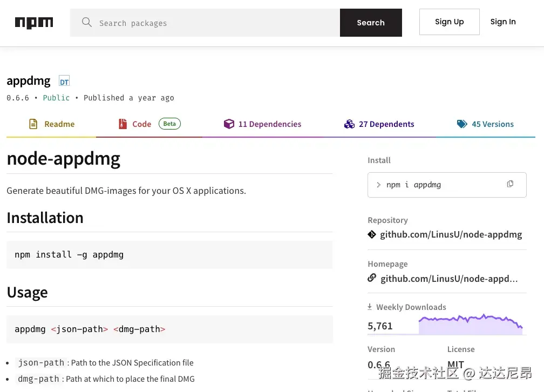Screen dimensions: 544x392
Task: Switch to the 11 Dependencies tab
Action: tap(269, 124)
